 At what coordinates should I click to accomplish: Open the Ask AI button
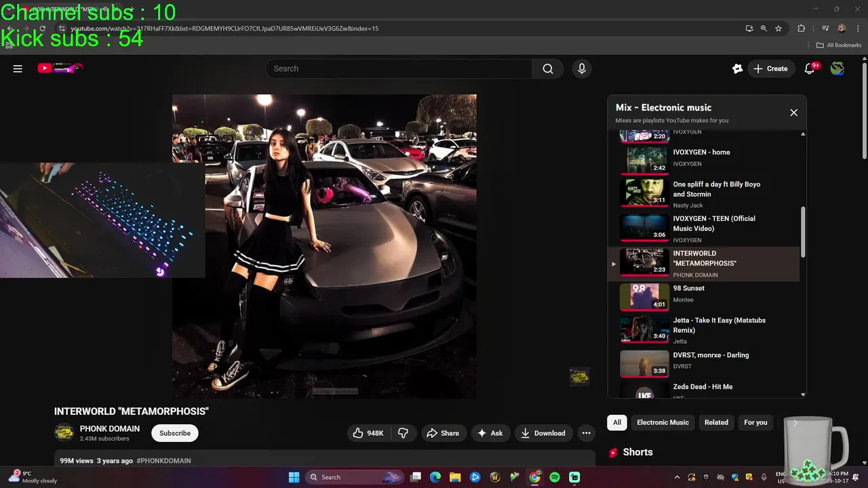pyautogui.click(x=490, y=433)
